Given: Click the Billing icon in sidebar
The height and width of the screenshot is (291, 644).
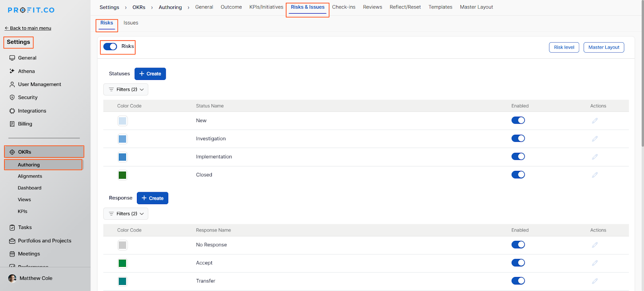Looking at the screenshot, I should coord(12,124).
